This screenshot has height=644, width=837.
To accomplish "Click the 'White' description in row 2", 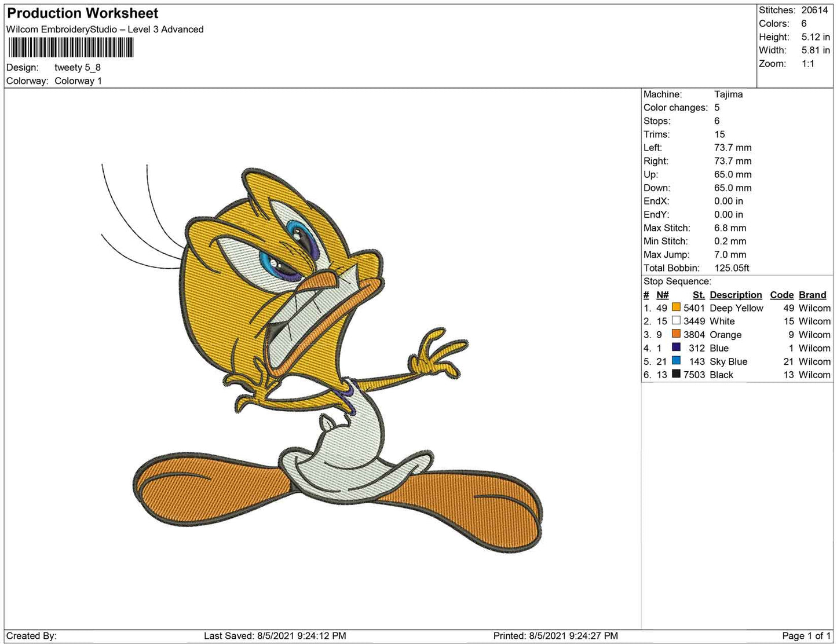I will click(722, 321).
